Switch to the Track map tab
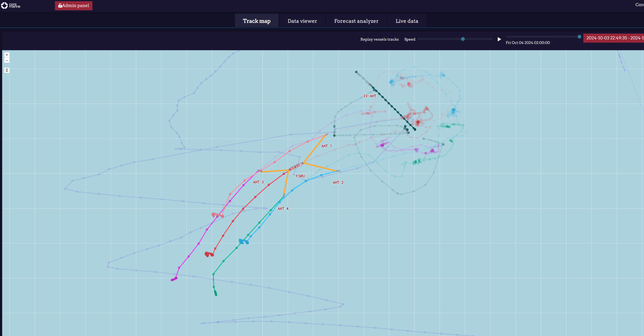The height and width of the screenshot is (336, 644). pyautogui.click(x=257, y=21)
